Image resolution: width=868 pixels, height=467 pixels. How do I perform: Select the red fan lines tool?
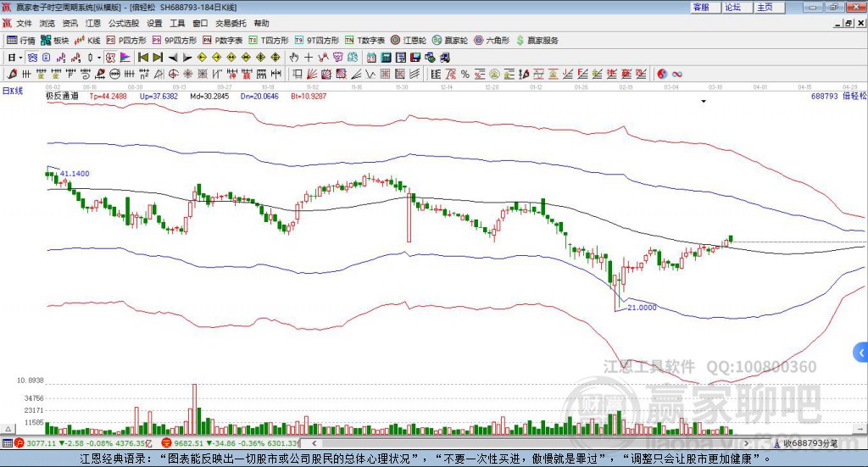312,74
